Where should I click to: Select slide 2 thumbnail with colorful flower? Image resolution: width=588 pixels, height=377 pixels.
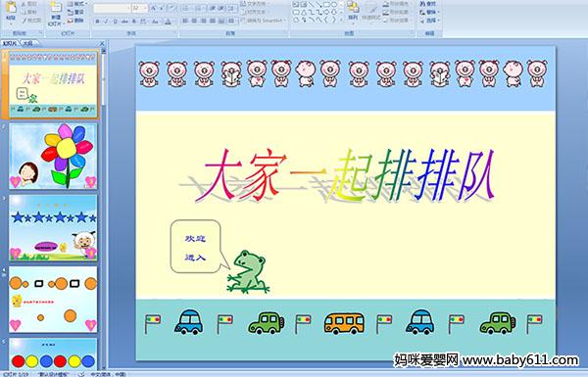[x=53, y=157]
